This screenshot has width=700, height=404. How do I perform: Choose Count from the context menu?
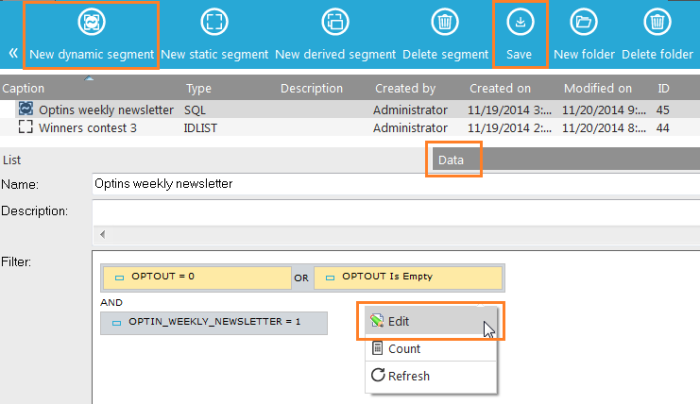point(404,349)
